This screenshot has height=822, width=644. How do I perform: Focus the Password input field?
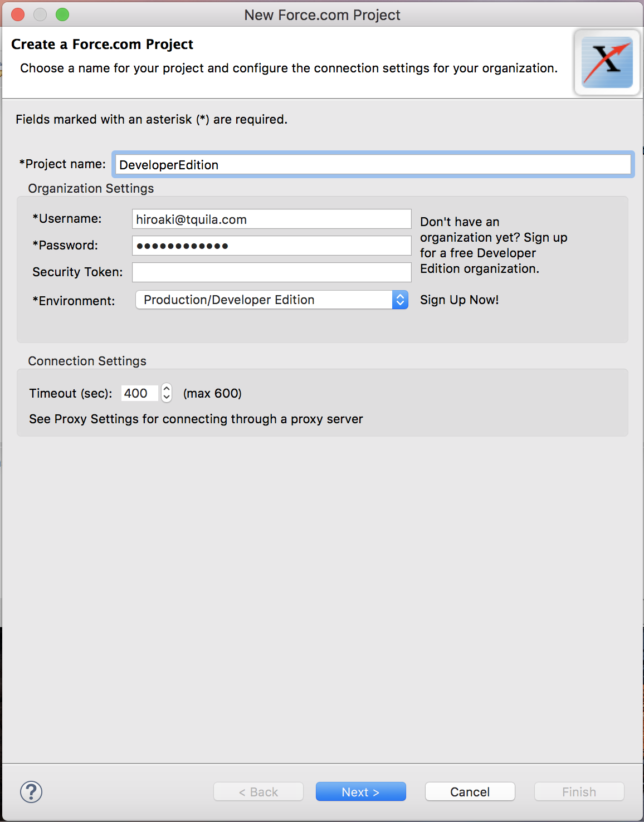[x=272, y=246]
